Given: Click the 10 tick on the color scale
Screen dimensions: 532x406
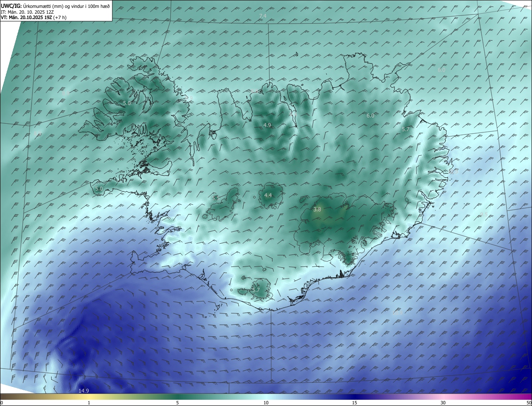Looking at the screenshot, I should click(266, 403).
